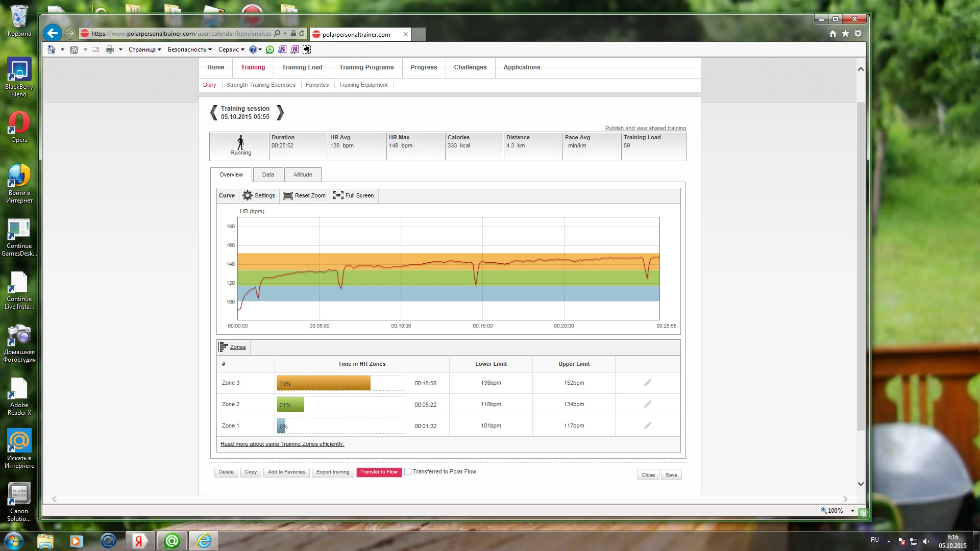Viewport: 980px width, 551px height.
Task: Open Publish and view shared training link
Action: point(645,128)
